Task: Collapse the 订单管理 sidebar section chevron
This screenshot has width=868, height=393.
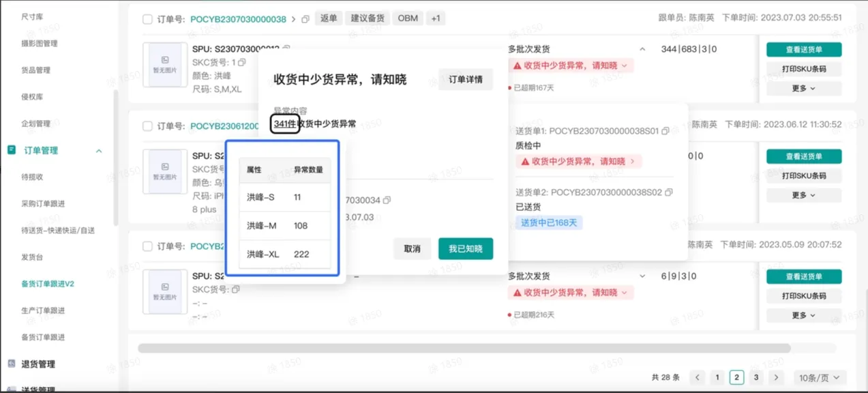Action: pyautogui.click(x=99, y=151)
